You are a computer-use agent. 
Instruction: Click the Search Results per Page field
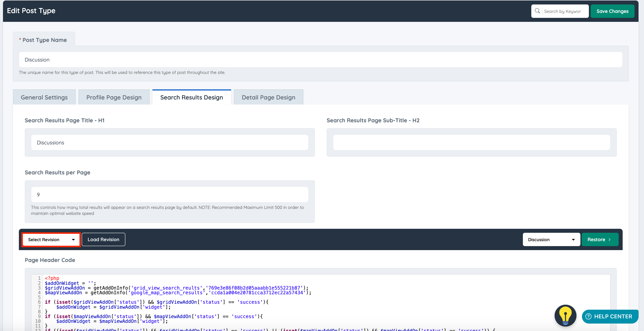170,195
